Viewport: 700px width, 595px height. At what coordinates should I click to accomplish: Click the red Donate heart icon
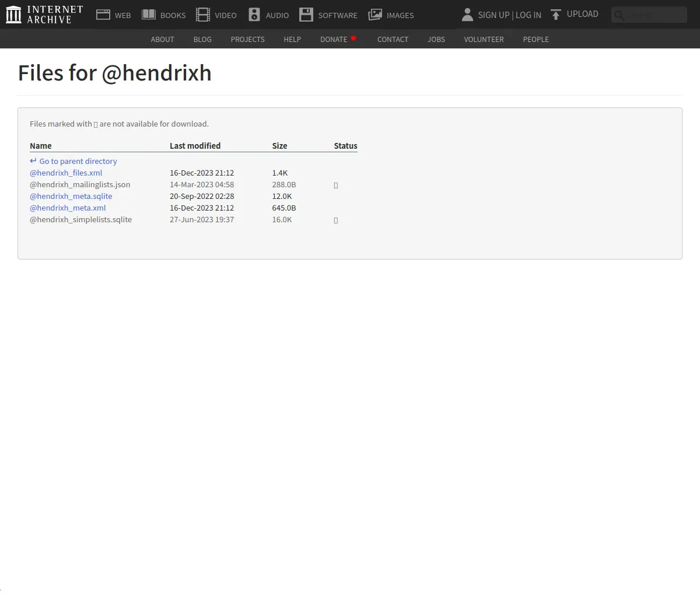pyautogui.click(x=353, y=38)
